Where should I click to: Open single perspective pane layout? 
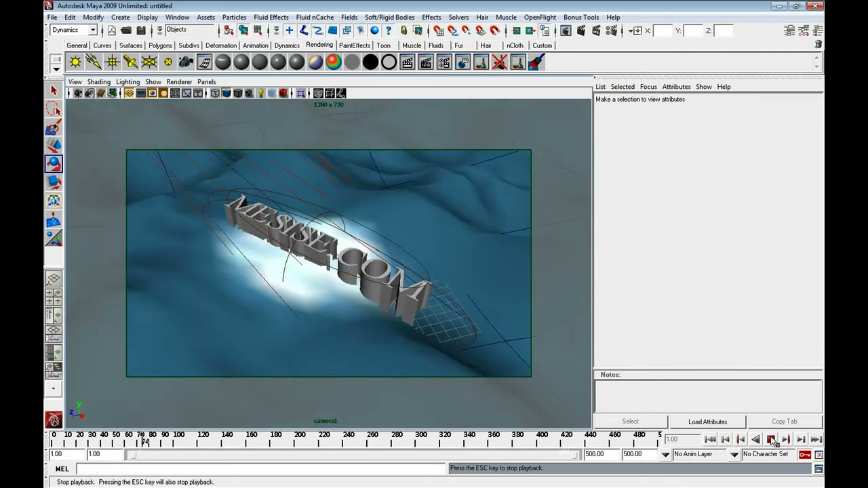tap(54, 279)
